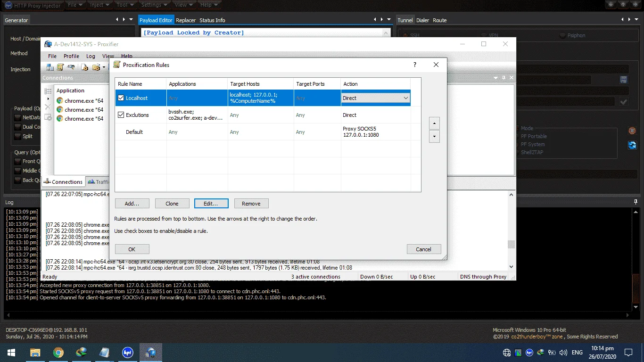Viewport: 644px width, 362px height.
Task: Click the Open Profile toolbar icon
Action: coord(85,67)
